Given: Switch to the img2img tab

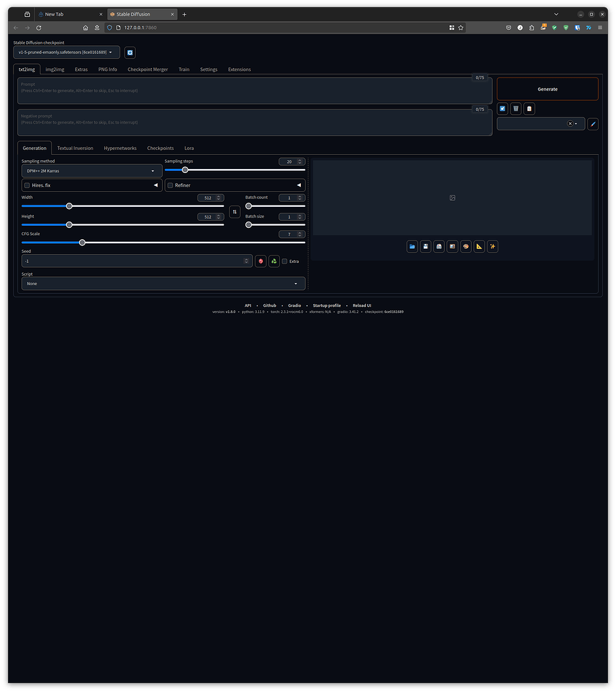Looking at the screenshot, I should 54,69.
